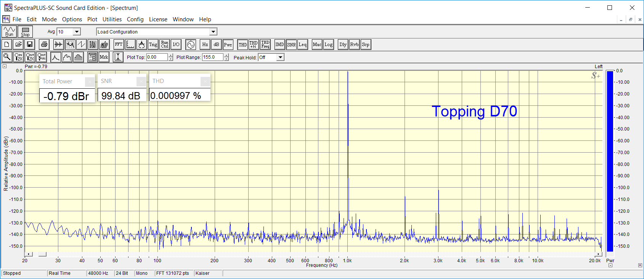Open the FFT settings icon
Viewport: 644px width, 279px height.
click(119, 45)
